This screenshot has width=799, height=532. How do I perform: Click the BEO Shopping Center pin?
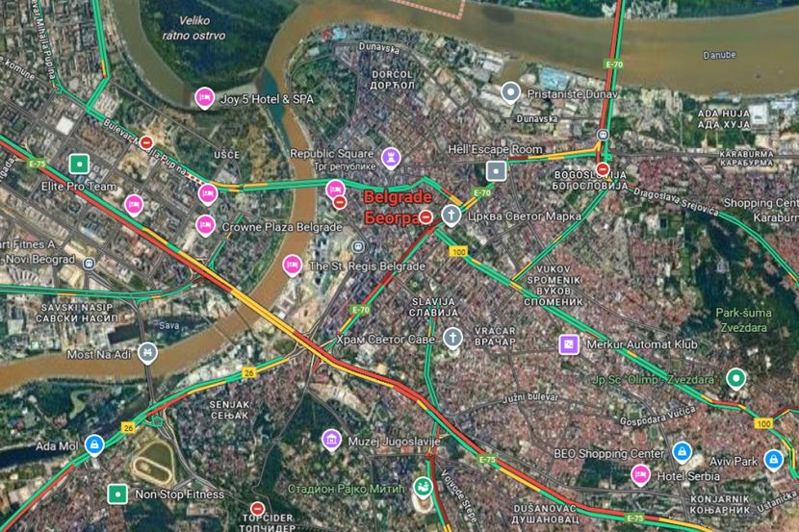point(682,452)
